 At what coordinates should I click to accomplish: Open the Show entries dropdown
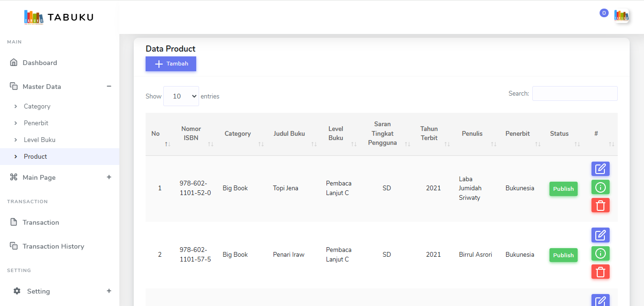(181, 96)
